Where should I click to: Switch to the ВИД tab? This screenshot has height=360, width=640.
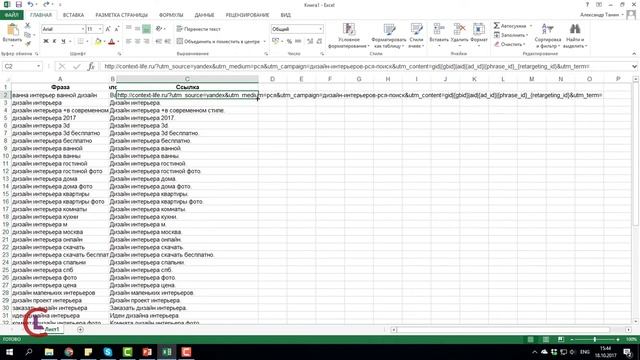pos(286,15)
